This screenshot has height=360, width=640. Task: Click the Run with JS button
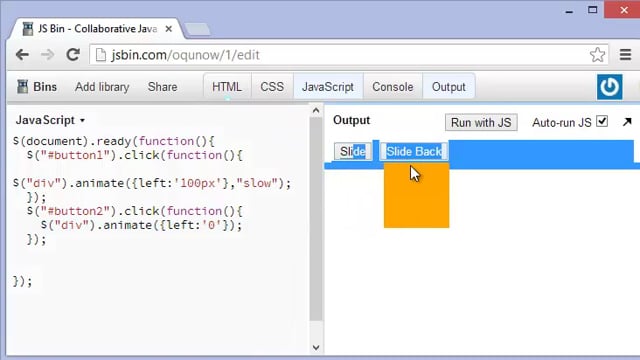tap(481, 122)
